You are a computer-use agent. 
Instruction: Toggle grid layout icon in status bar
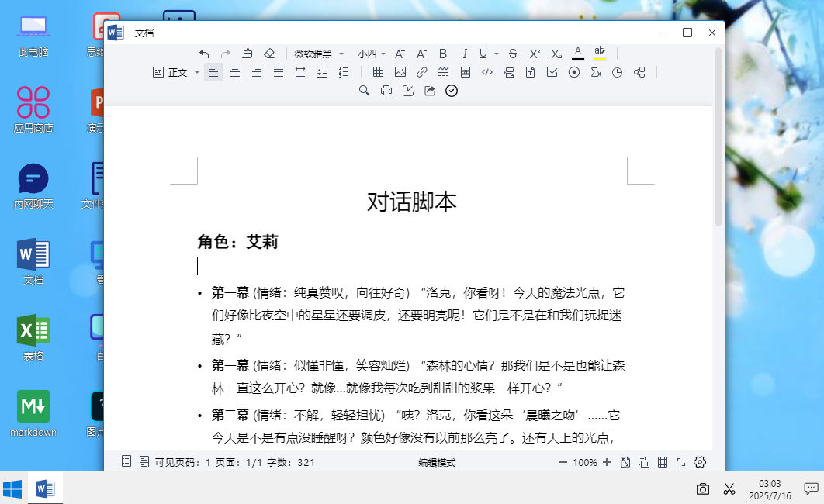tap(663, 462)
